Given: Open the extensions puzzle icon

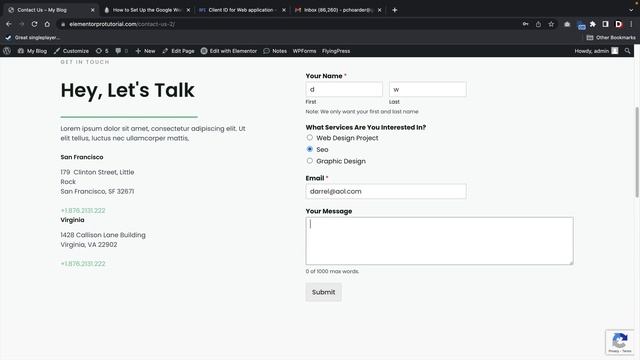Looking at the screenshot, I should tap(593, 24).
